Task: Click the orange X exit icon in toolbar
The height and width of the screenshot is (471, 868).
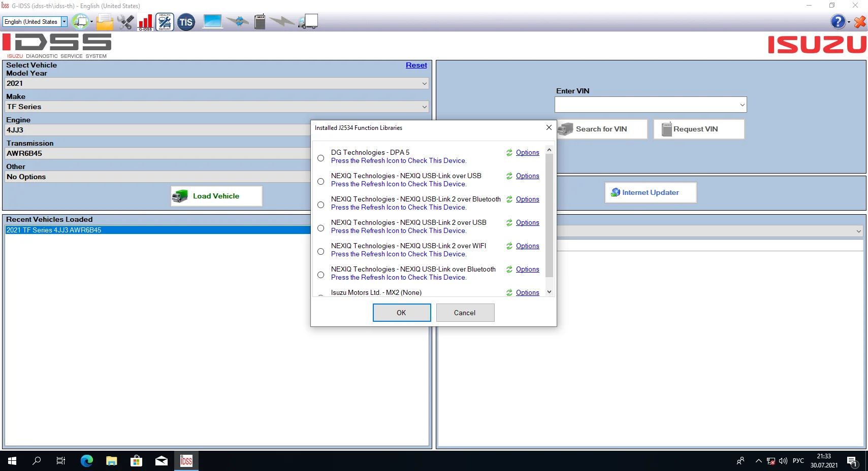Action: point(860,22)
